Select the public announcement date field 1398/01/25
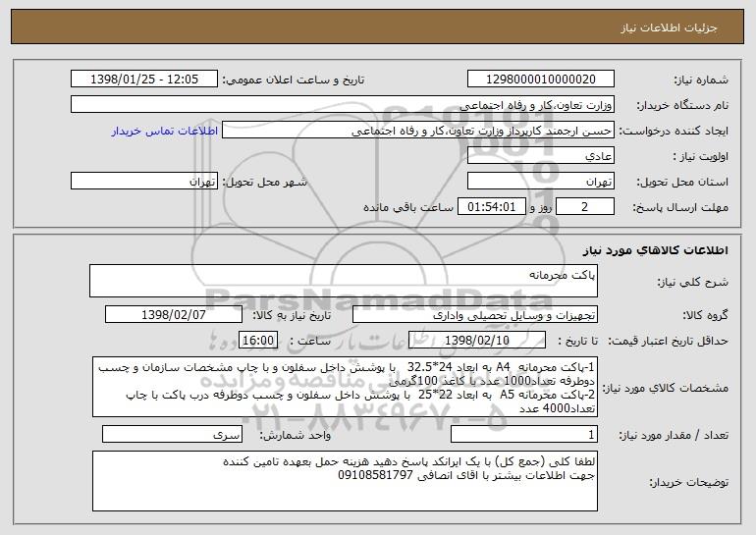The height and width of the screenshot is (535, 756). [144, 80]
